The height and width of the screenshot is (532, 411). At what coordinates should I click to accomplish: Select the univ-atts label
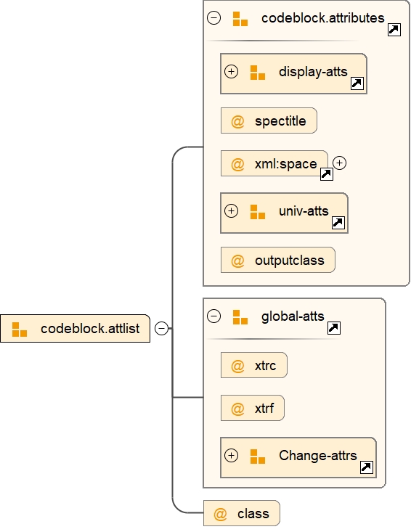tap(304, 211)
